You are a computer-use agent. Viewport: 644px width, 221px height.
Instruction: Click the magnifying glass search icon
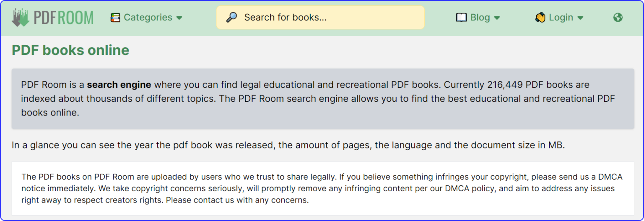(x=231, y=18)
